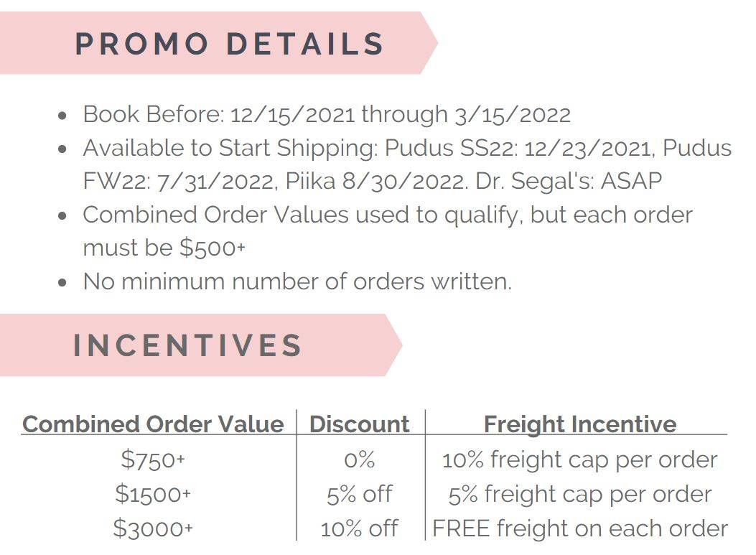Click the 5% freight cap per order cell

coord(580,495)
